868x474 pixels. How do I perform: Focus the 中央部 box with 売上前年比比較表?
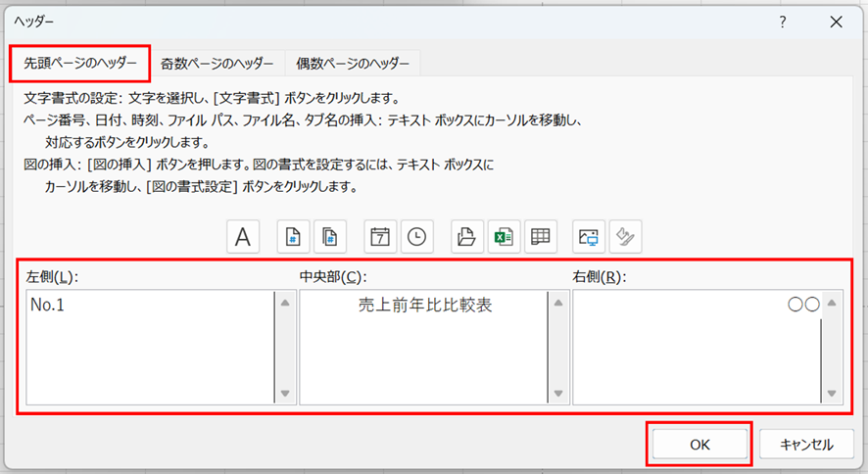pyautogui.click(x=423, y=348)
